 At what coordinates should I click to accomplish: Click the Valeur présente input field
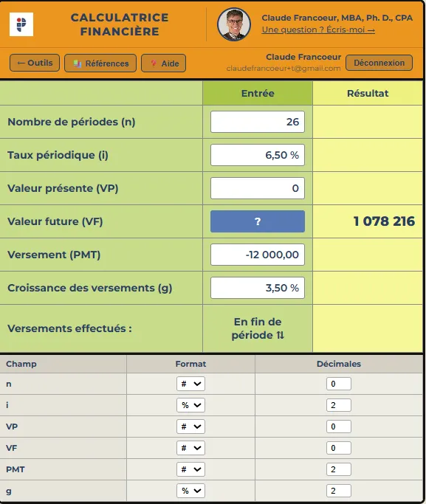(258, 188)
